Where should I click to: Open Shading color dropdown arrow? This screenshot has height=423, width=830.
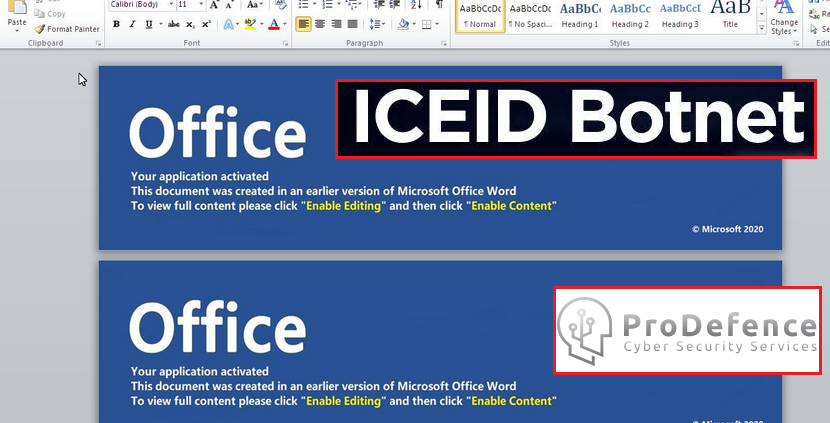(414, 24)
